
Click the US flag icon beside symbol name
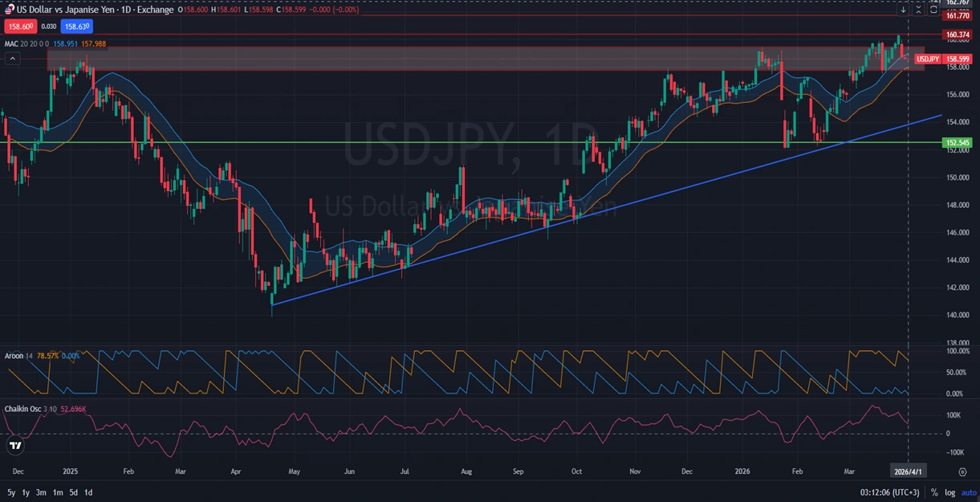[x=10, y=10]
